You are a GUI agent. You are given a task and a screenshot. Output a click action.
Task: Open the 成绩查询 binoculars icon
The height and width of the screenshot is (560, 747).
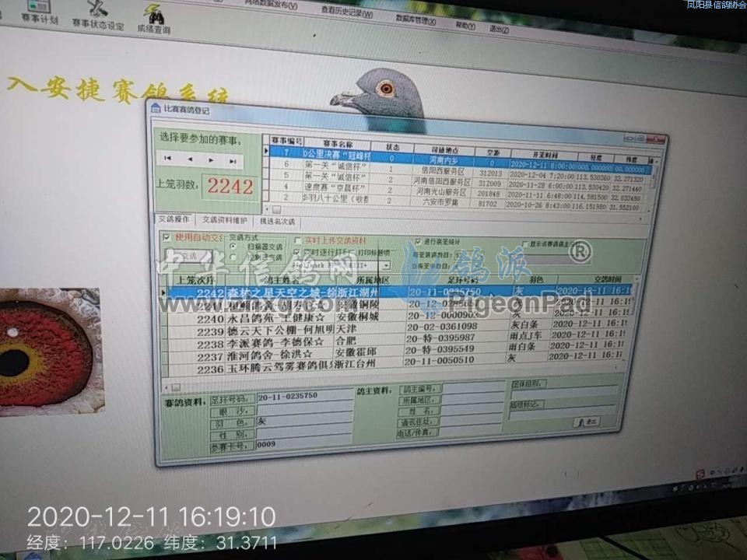pos(154,20)
